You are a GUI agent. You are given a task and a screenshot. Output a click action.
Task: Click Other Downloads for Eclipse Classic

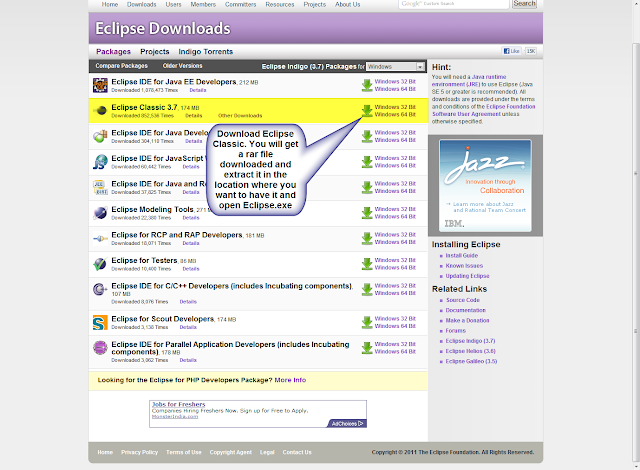(240, 116)
